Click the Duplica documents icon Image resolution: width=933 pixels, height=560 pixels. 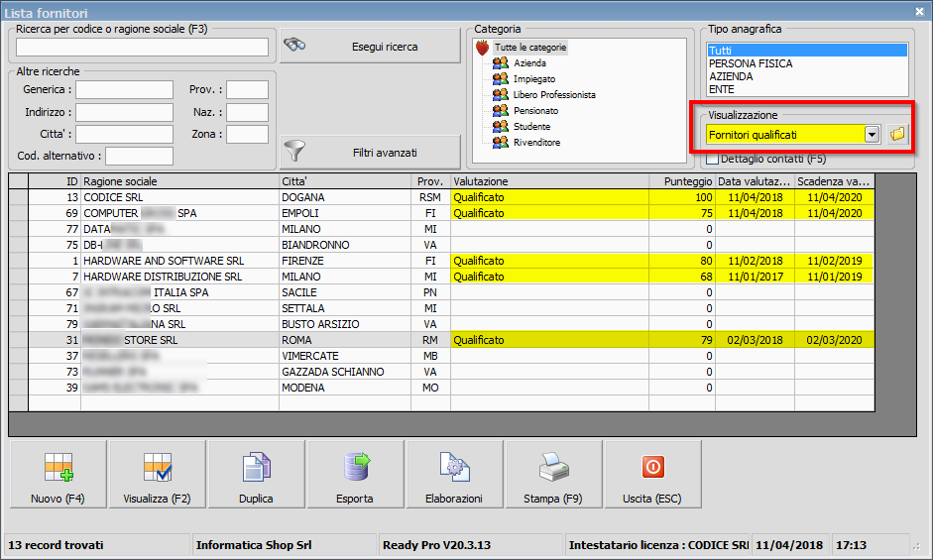click(x=256, y=475)
